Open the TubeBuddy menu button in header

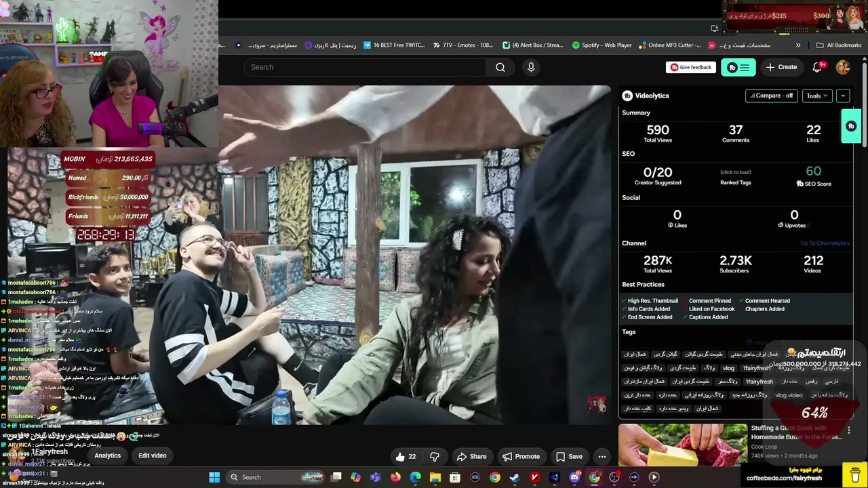click(738, 67)
